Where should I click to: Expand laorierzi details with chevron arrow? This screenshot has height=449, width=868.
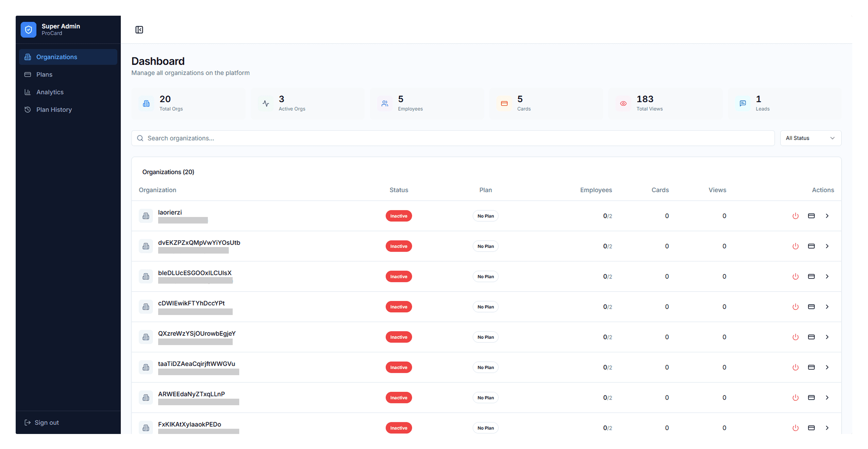tap(827, 216)
